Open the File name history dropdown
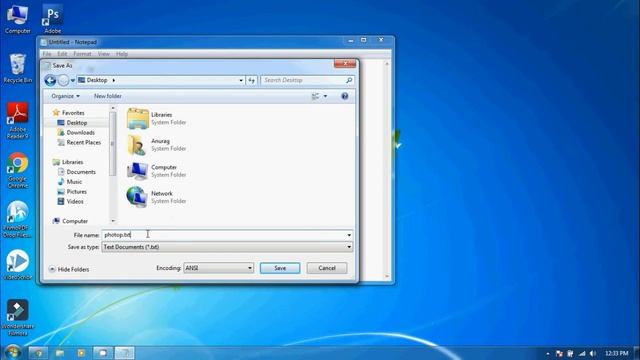 (349, 235)
